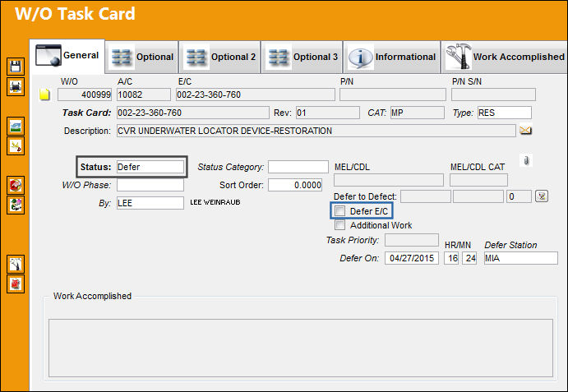Click the MN field showing 24
This screenshot has height=392, width=568.
tap(469, 258)
